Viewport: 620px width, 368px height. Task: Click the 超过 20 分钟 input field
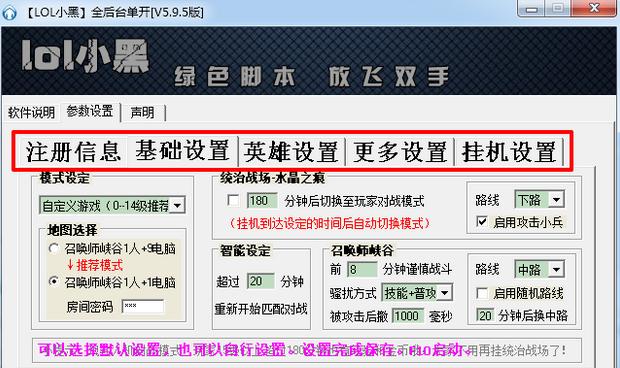pyautogui.click(x=260, y=281)
